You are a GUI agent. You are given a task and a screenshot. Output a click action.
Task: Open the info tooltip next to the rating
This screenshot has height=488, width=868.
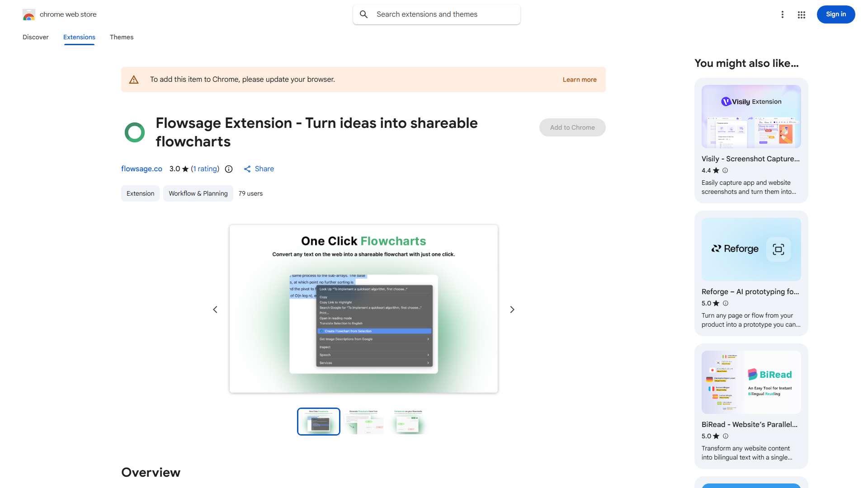[x=228, y=169]
